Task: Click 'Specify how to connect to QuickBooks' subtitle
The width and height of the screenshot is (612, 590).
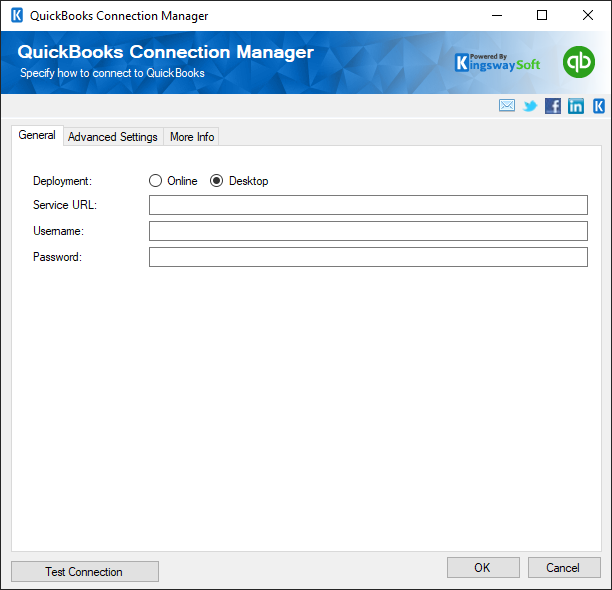Action: click(112, 73)
